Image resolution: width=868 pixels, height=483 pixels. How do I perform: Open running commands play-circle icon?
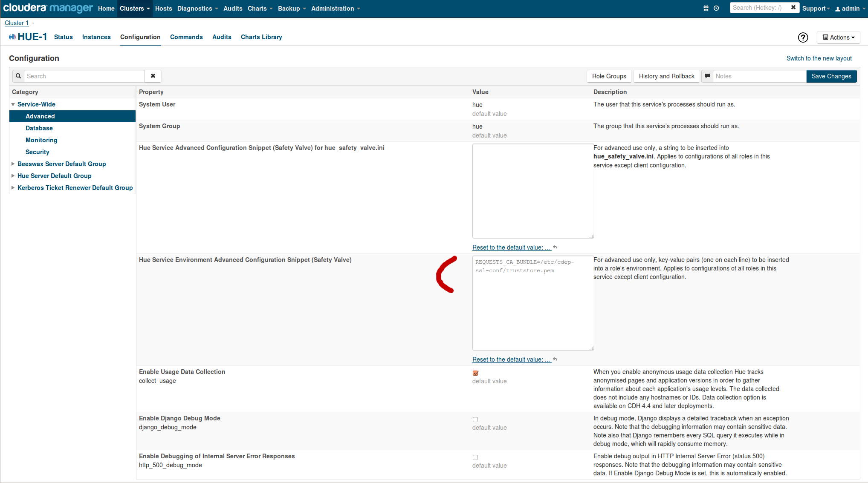716,8
